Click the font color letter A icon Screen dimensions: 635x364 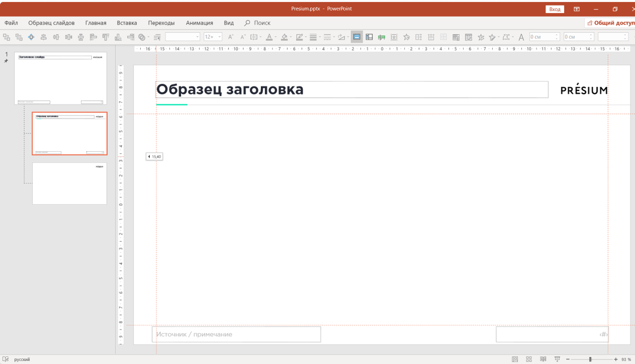(269, 37)
